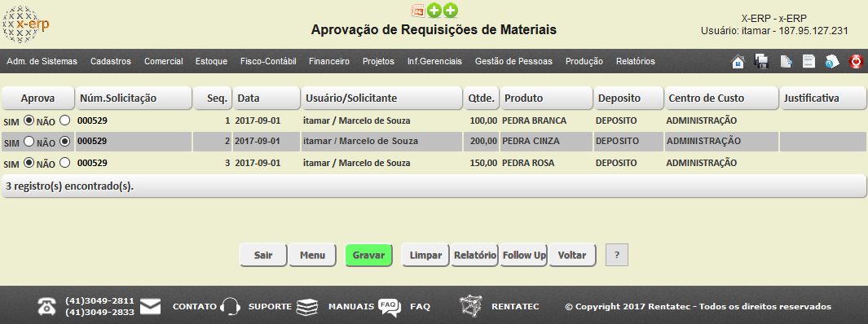Open the Estoque menu
Screen dimensions: 868x324
211,61
